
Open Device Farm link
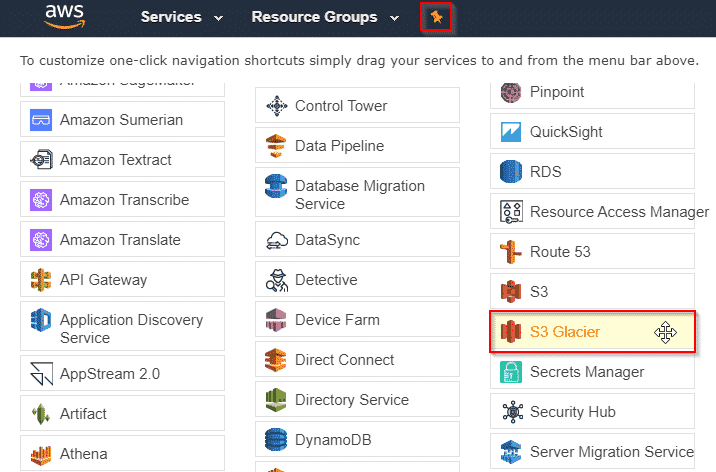coord(337,320)
